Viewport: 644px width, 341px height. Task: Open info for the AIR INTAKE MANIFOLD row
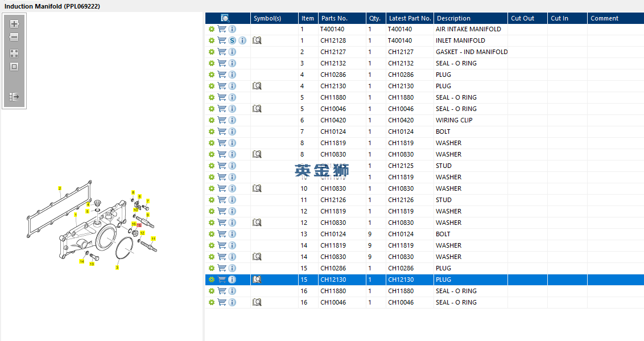click(x=232, y=29)
